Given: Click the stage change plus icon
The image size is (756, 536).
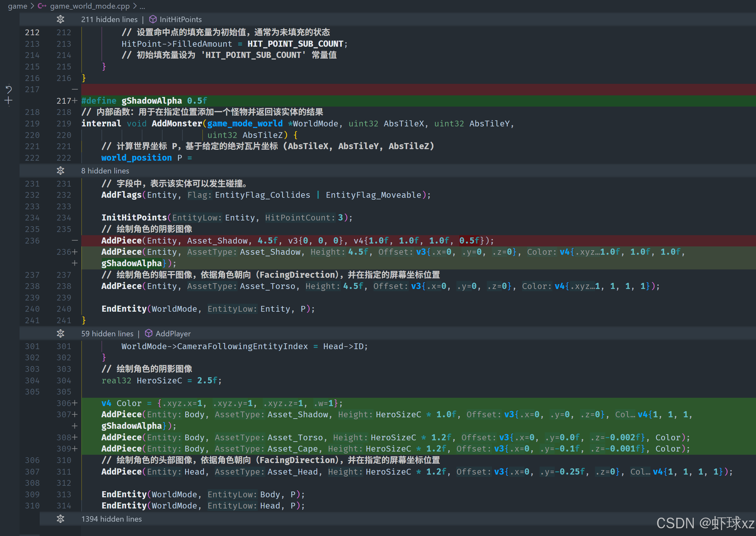Looking at the screenshot, I should point(9,101).
